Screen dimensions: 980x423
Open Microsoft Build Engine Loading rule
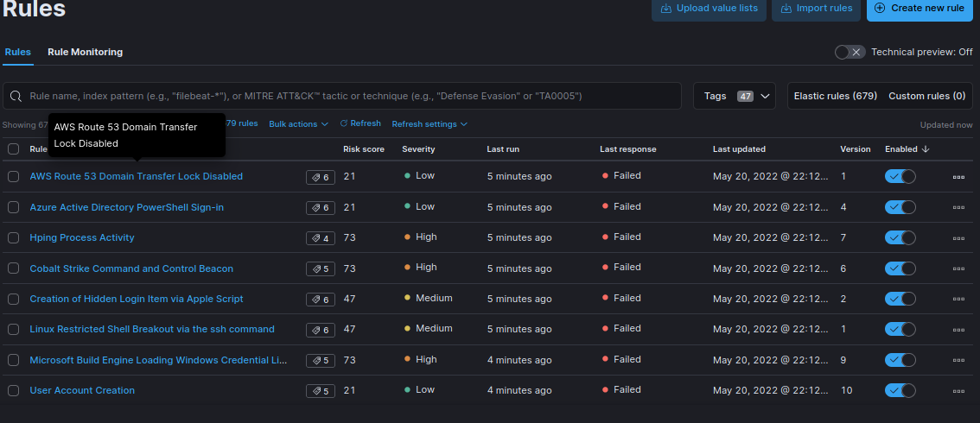[159, 360]
